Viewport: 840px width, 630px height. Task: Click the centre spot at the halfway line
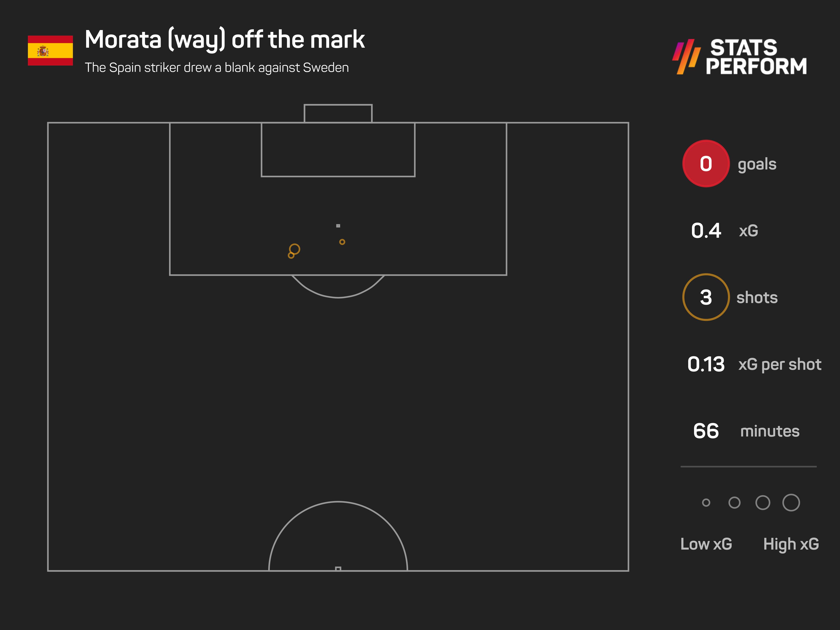click(x=338, y=568)
